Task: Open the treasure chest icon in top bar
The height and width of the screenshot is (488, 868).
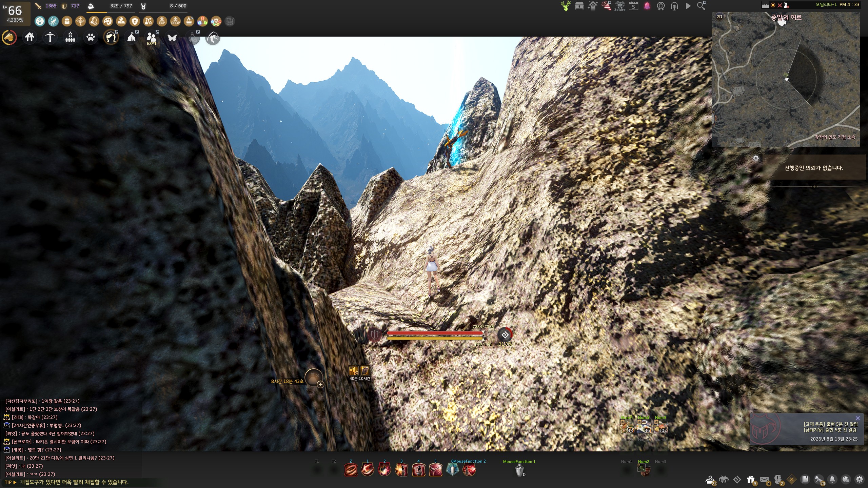Action: tap(579, 6)
